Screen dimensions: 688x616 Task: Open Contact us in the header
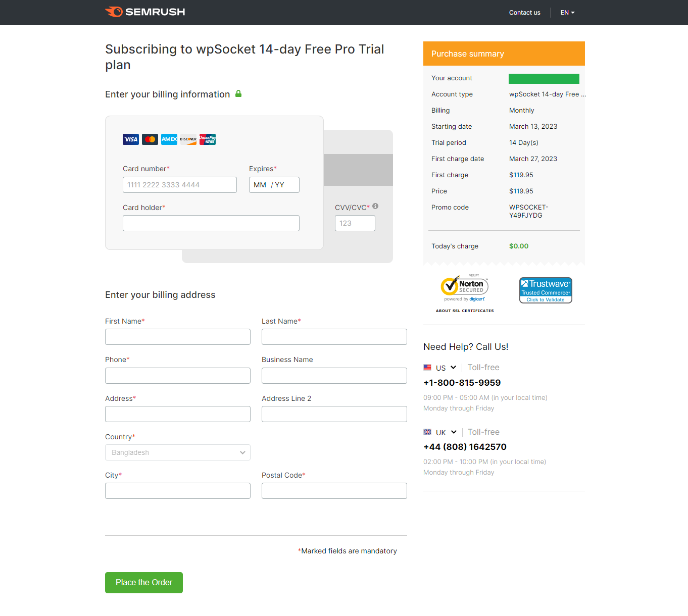point(524,13)
